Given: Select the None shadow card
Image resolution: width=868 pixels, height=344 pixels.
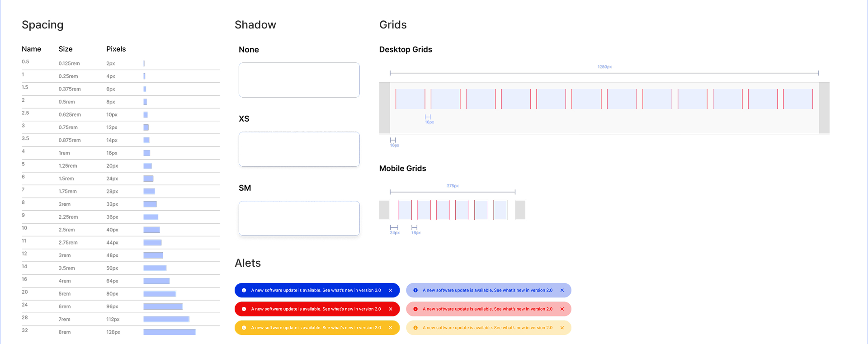Looking at the screenshot, I should [299, 80].
